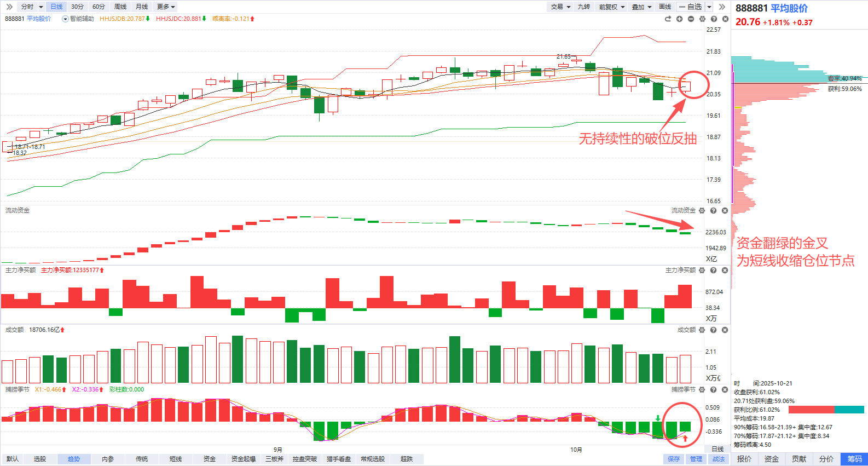The width and height of the screenshot is (868, 466).
Task: Open settings gear for 捕捞季节 indicator
Action: pyautogui.click(x=702, y=390)
